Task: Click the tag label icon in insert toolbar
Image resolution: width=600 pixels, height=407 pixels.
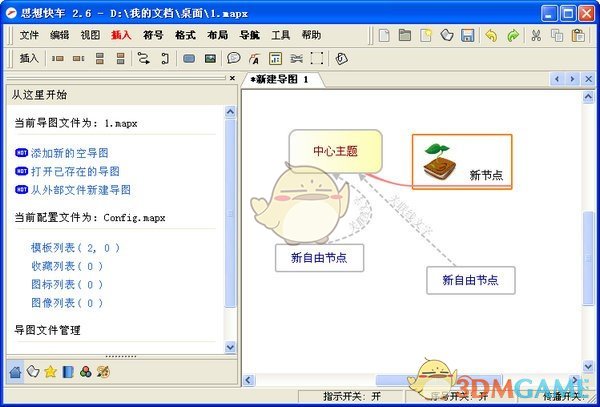Action: tap(341, 59)
